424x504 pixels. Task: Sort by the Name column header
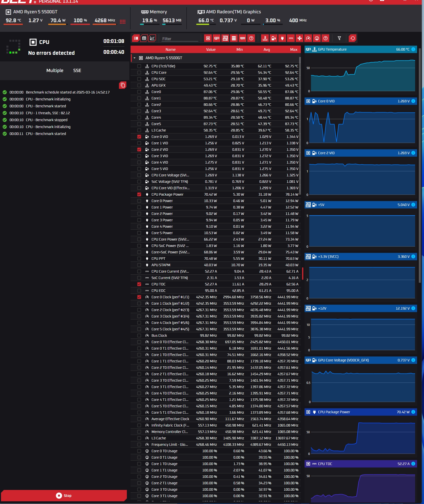pyautogui.click(x=171, y=50)
